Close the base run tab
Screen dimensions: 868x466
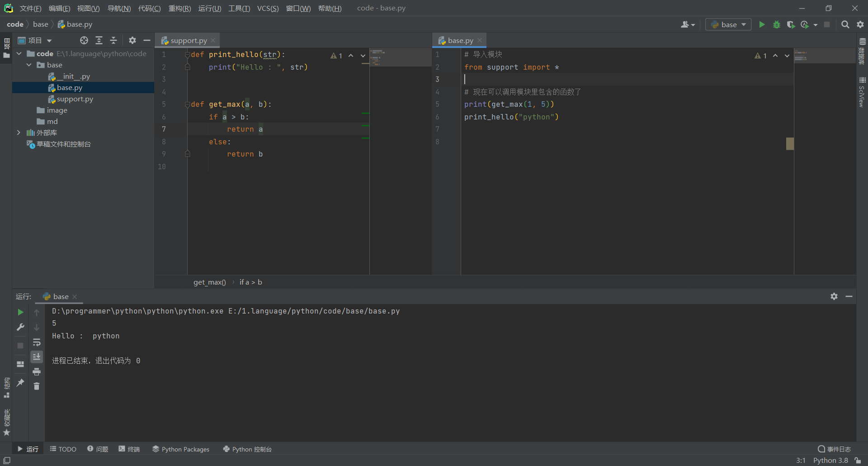pyautogui.click(x=75, y=297)
